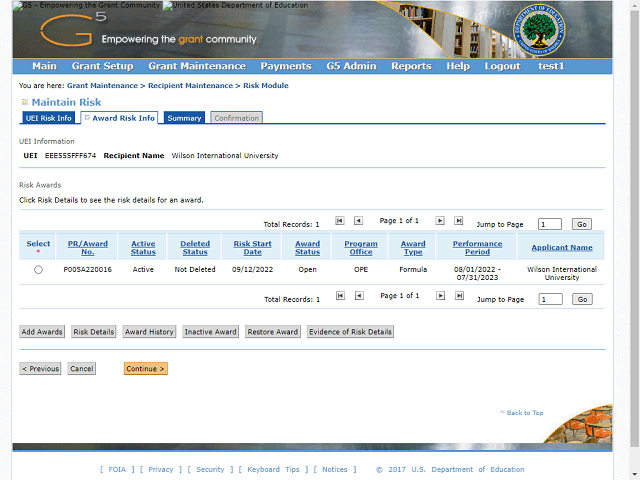Image resolution: width=640 pixels, height=480 pixels.
Task: Click top Jump to Page input field
Action: [x=549, y=224]
